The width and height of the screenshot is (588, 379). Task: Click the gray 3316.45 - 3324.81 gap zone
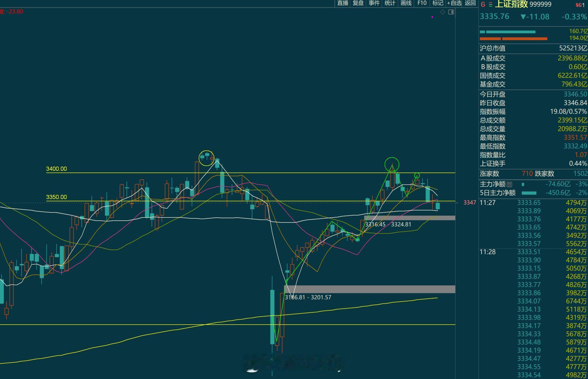tap(409, 218)
